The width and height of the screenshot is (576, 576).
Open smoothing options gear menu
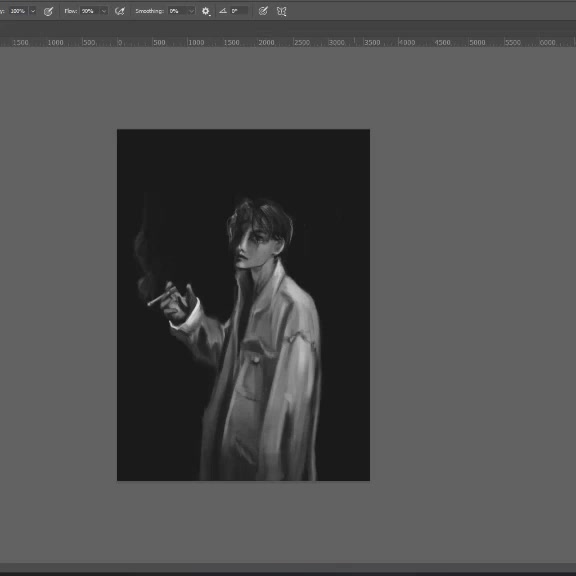[x=206, y=11]
